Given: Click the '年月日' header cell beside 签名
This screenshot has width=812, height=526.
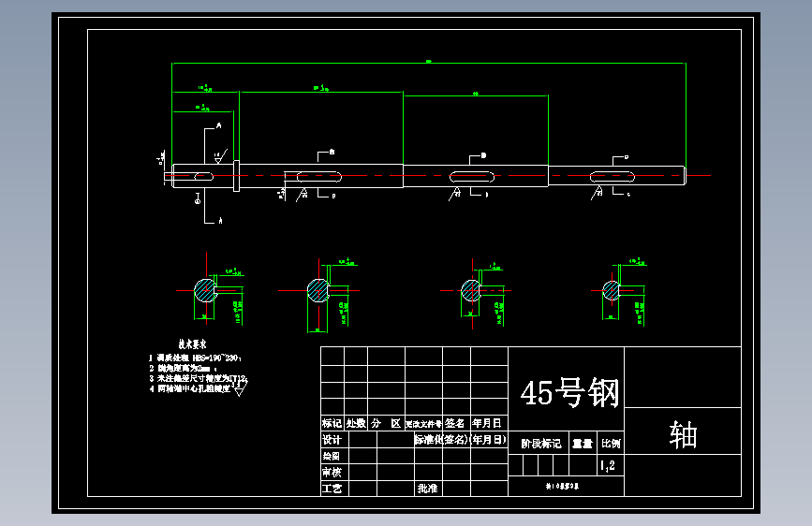Looking at the screenshot, I should pos(487,423).
